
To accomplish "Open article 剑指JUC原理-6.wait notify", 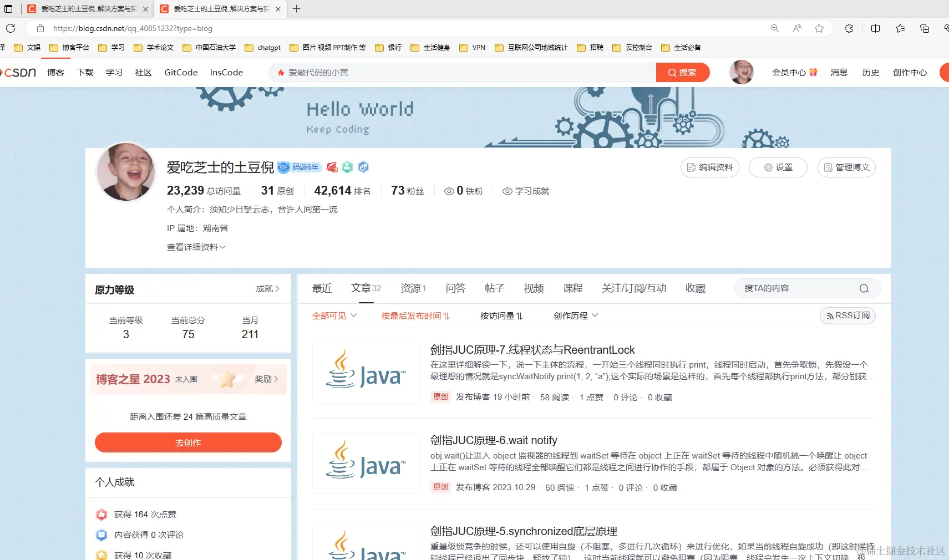I will pos(494,440).
